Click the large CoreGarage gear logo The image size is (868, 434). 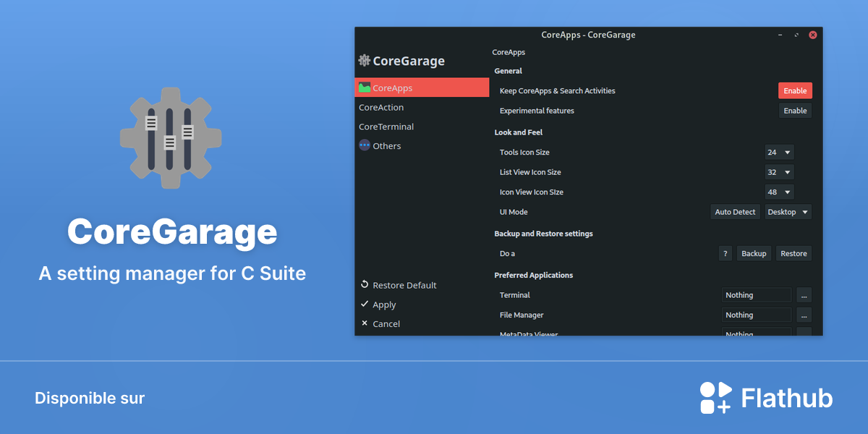click(x=171, y=138)
